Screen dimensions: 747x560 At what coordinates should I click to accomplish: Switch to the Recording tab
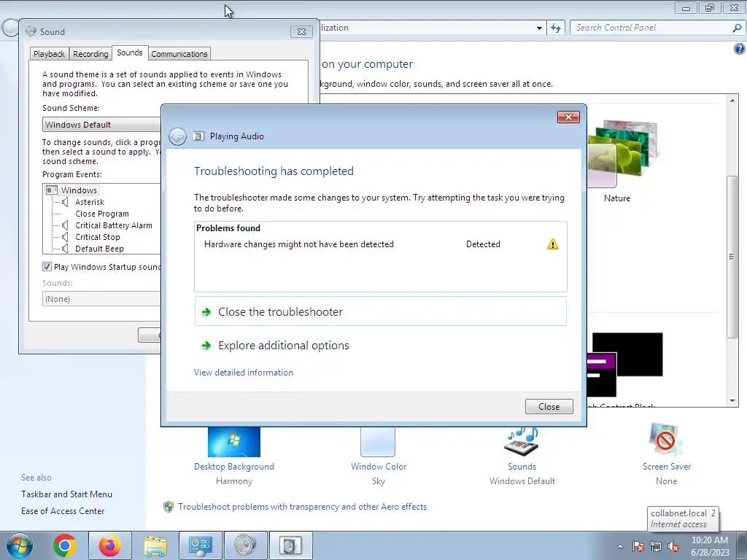coord(90,54)
